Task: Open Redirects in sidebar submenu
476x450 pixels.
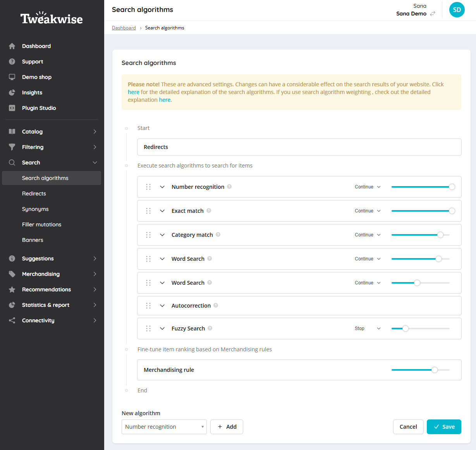Action: tap(34, 193)
